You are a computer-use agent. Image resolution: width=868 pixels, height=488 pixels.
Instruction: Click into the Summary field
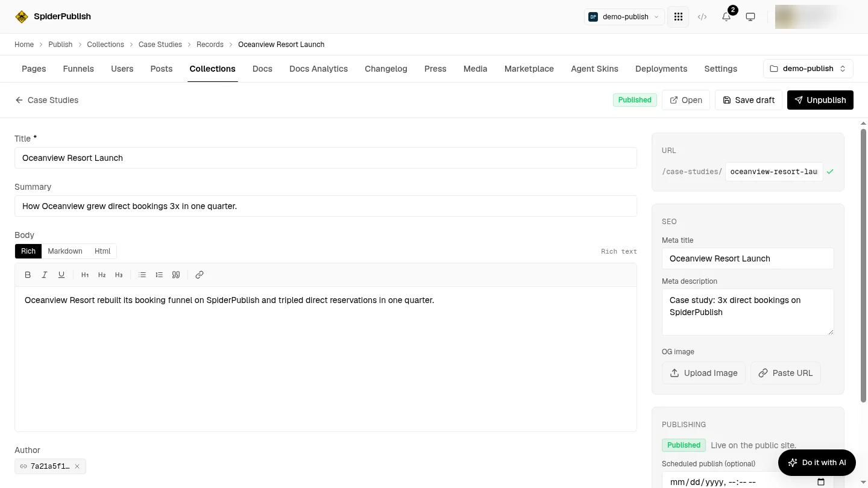coord(325,206)
